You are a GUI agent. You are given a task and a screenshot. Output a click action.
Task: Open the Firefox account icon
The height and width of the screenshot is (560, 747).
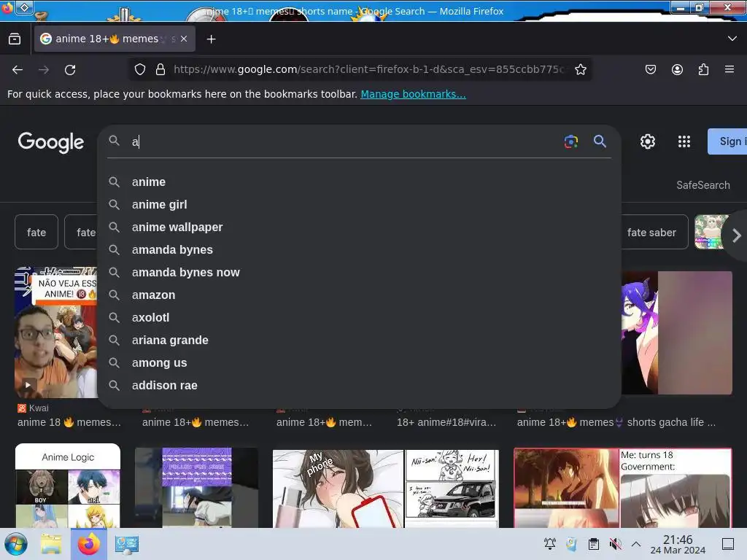677,69
